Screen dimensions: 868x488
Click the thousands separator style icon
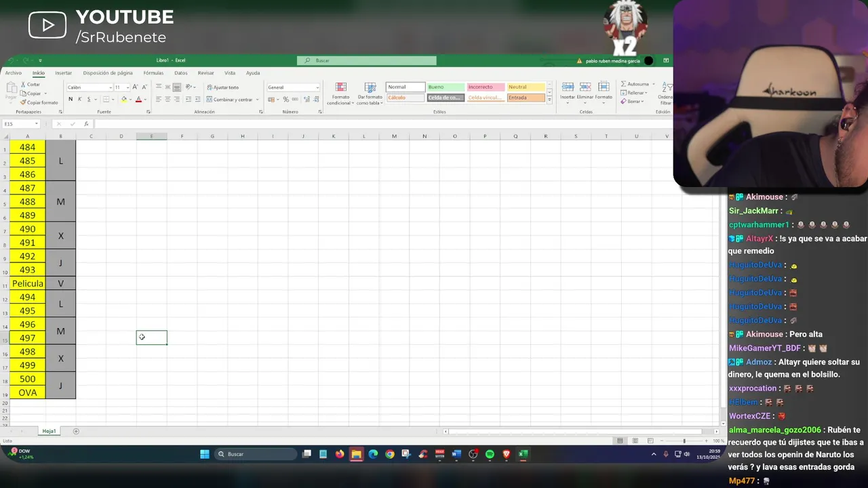[x=296, y=99]
